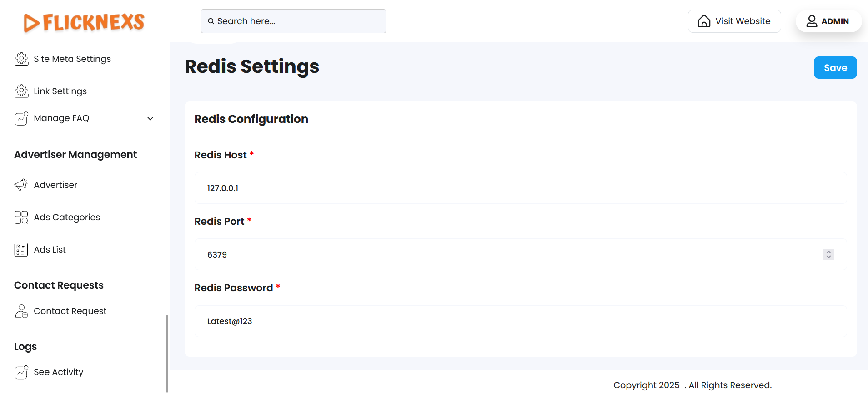868x400 pixels.
Task: Open the ADMIN user menu
Action: [828, 21]
